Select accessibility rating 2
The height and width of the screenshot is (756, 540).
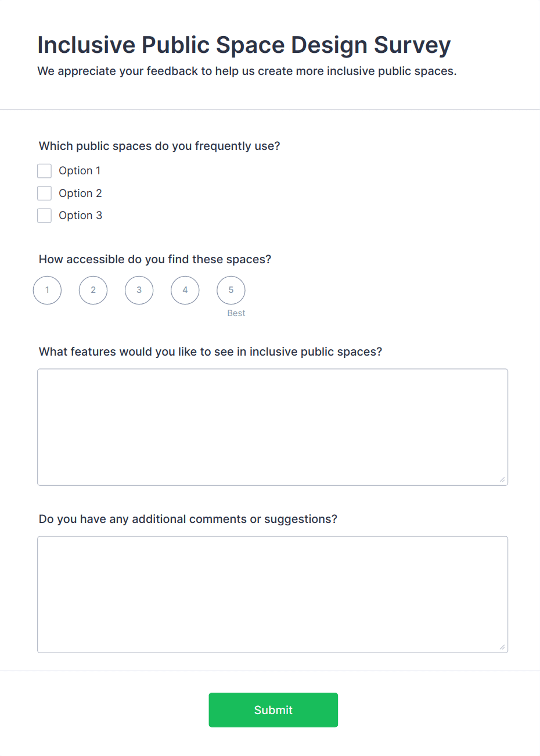[x=93, y=290]
